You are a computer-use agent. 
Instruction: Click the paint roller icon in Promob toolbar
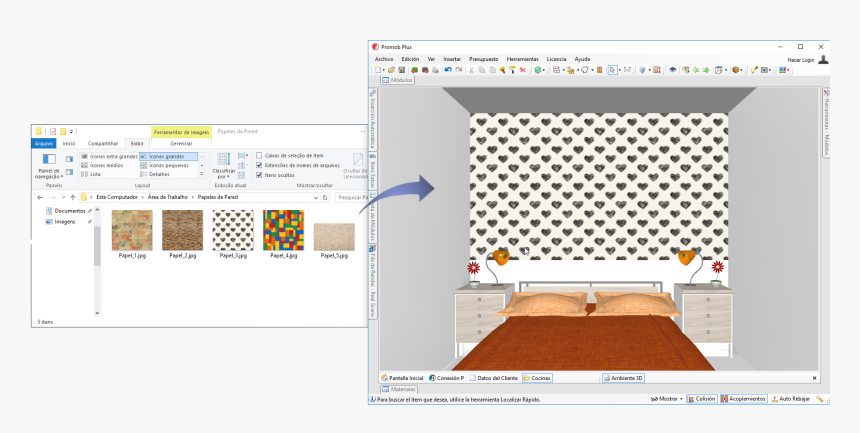(512, 70)
